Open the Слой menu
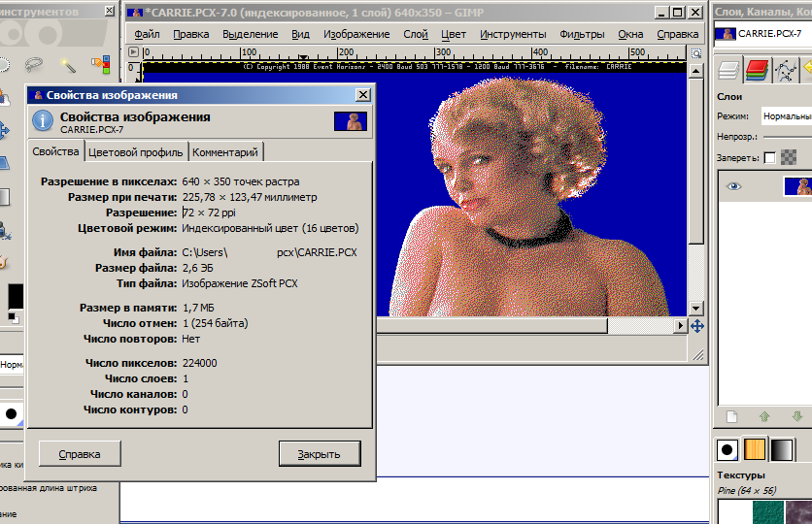Viewport: 812px width, 524px height. click(416, 34)
